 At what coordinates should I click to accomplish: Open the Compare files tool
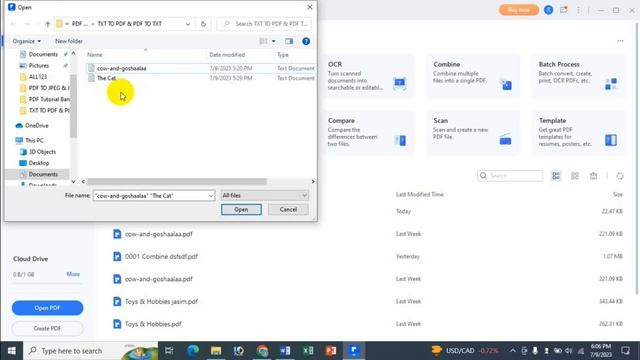click(x=367, y=133)
